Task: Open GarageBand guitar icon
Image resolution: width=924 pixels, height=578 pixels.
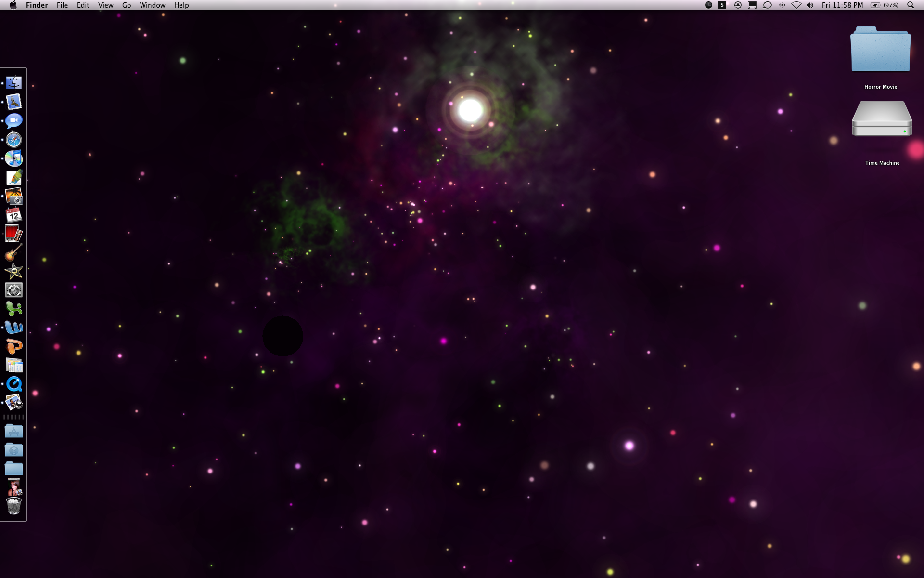Action: tap(14, 252)
